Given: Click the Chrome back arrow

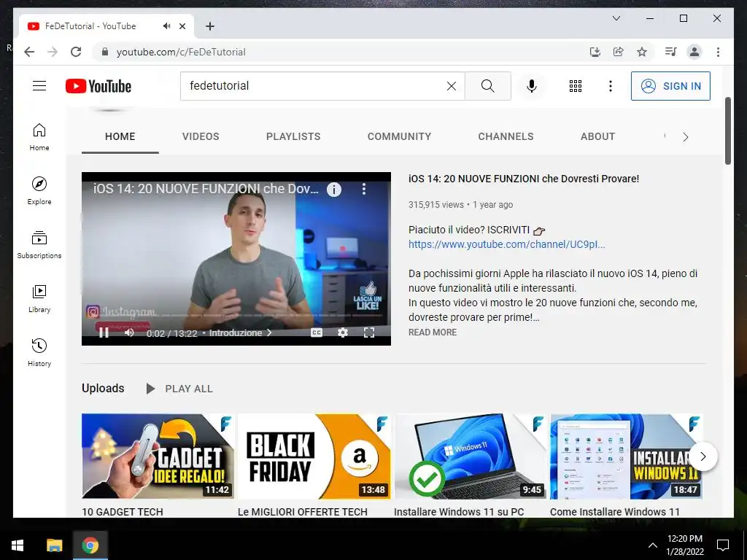Looking at the screenshot, I should tap(29, 52).
